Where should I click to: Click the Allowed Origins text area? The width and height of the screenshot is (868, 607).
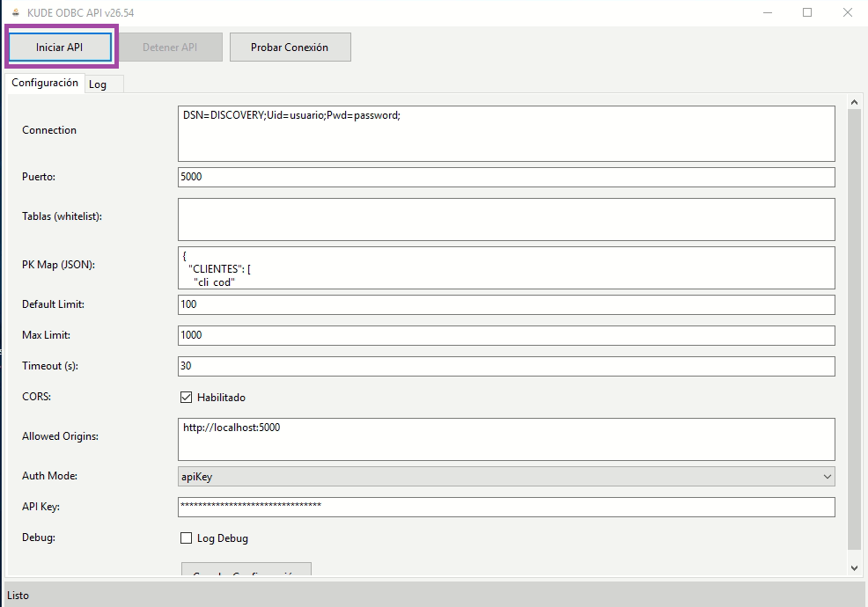point(506,439)
